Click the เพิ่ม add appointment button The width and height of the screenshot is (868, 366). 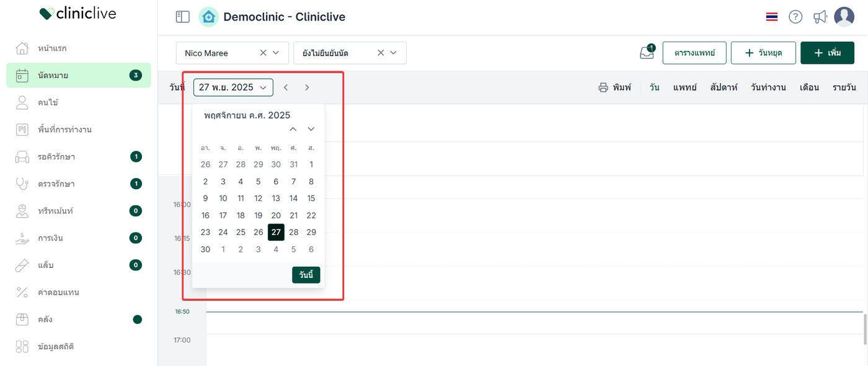pos(827,53)
